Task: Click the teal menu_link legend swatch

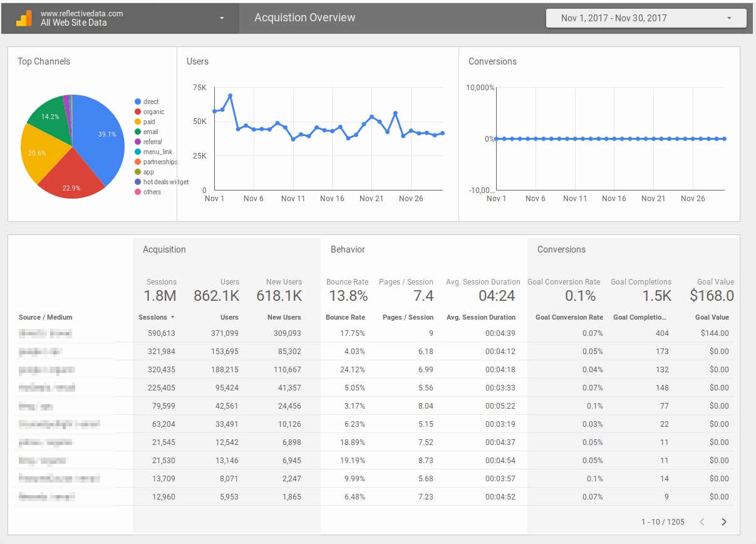Action: tap(137, 152)
